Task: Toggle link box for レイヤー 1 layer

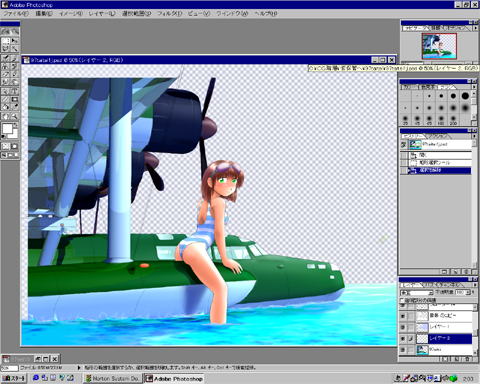Action: point(411,327)
